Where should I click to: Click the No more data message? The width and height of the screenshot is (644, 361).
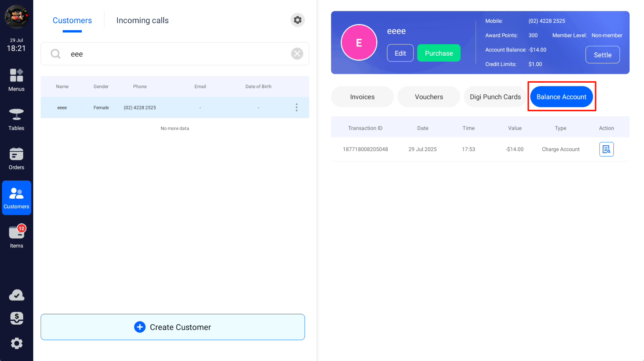pyautogui.click(x=175, y=128)
